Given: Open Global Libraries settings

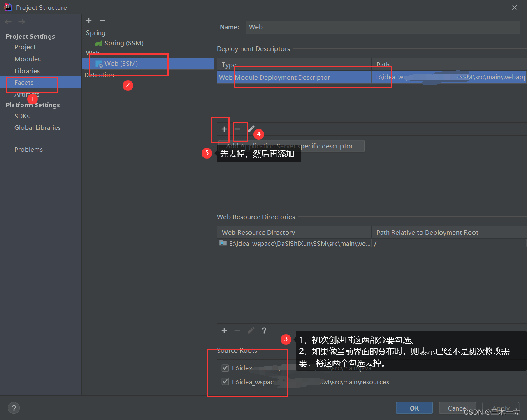Looking at the screenshot, I should point(37,128).
